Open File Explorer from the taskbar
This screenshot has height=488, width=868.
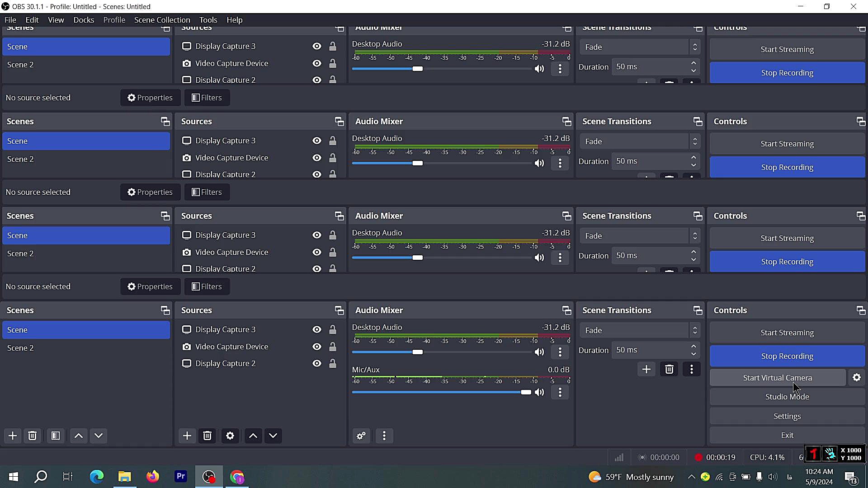(x=124, y=477)
